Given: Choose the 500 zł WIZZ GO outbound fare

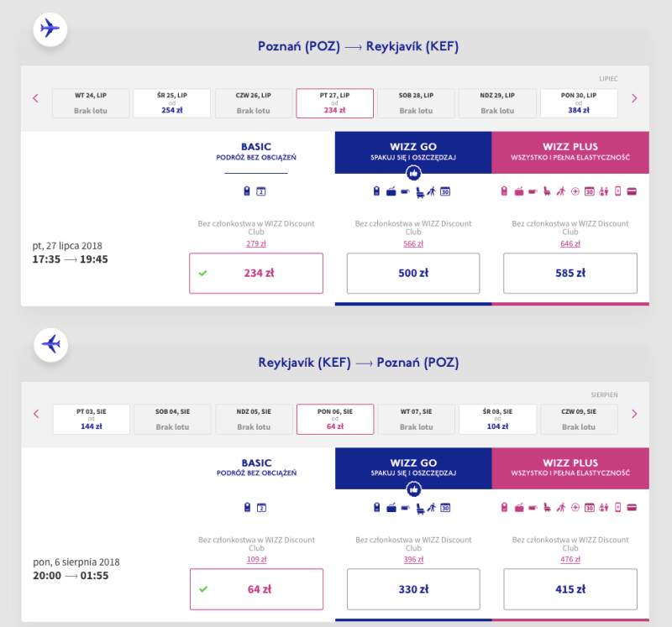Looking at the screenshot, I should click(x=413, y=274).
